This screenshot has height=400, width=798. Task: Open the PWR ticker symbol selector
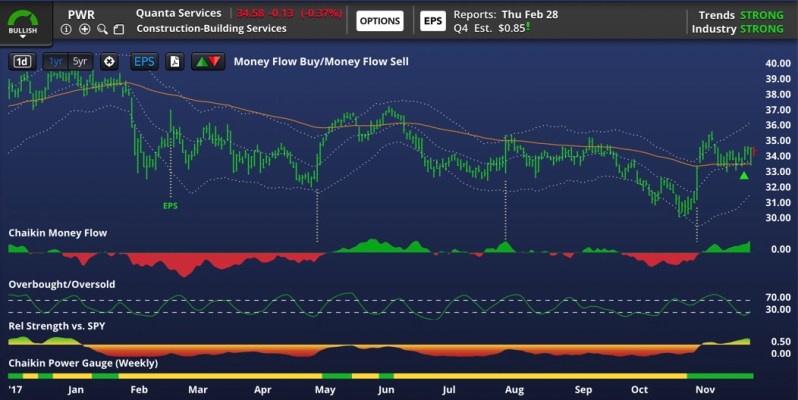(82, 14)
